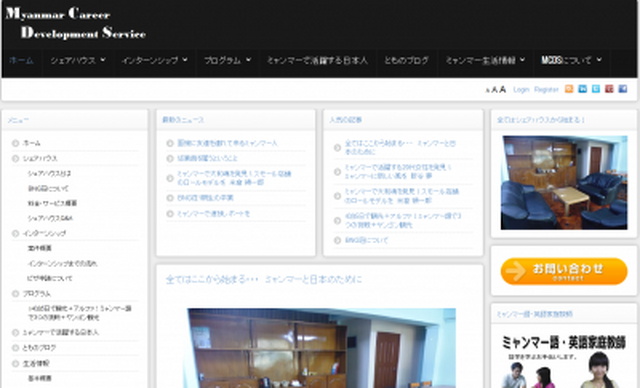The height and width of the screenshot is (388, 640).
Task: Open the ミャンマー語・英語家庭教師 banner image
Action: 564,361
